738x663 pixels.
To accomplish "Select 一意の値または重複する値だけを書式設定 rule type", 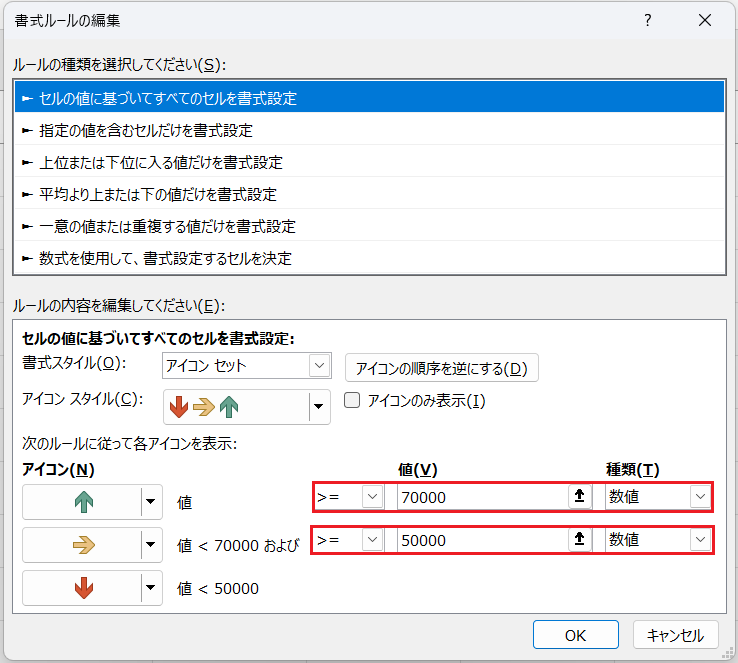I will point(369,226).
